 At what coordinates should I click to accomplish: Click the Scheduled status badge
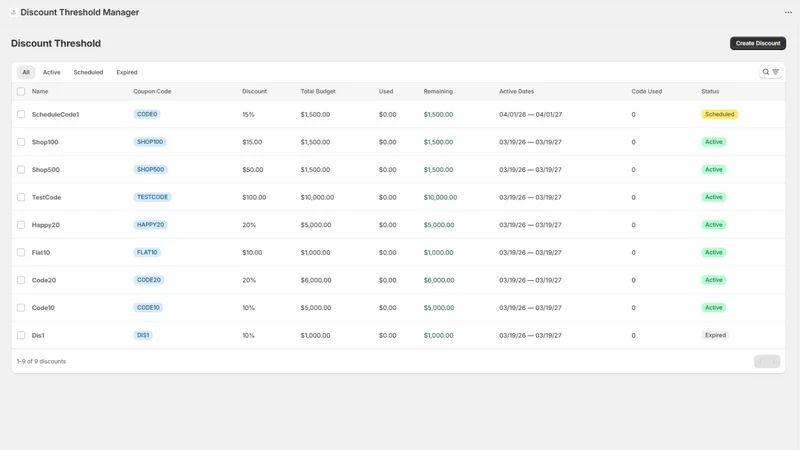719,114
